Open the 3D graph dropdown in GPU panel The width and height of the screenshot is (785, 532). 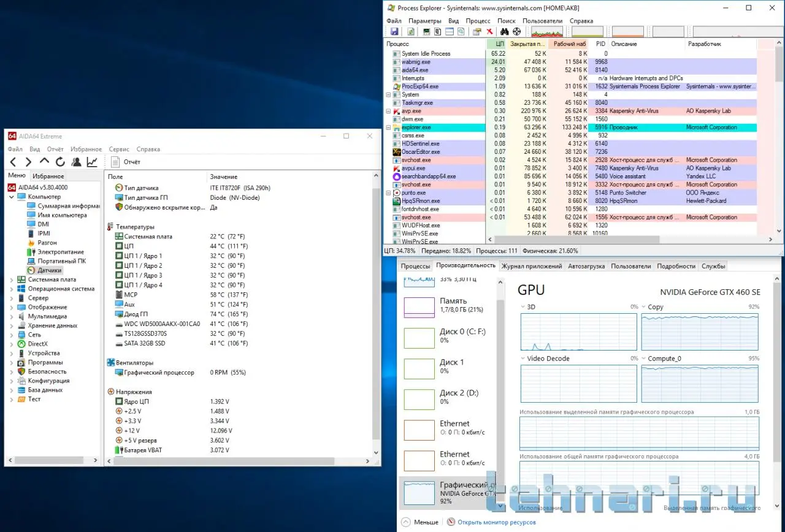coord(523,307)
